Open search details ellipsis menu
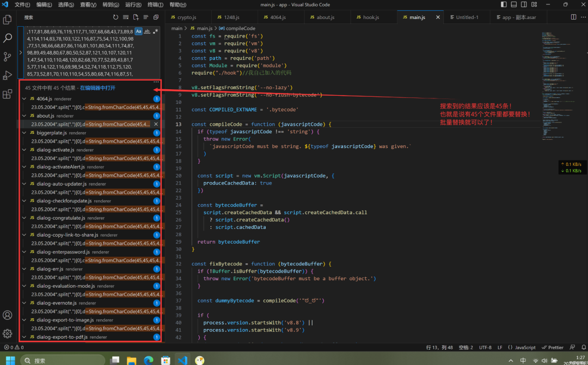588x365 pixels. point(156,82)
